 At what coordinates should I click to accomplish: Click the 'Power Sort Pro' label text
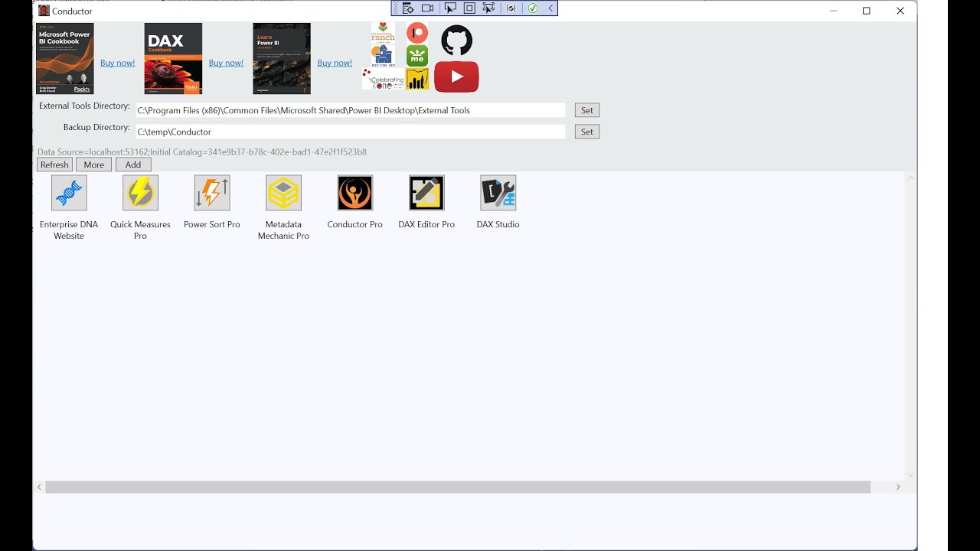pyautogui.click(x=212, y=224)
